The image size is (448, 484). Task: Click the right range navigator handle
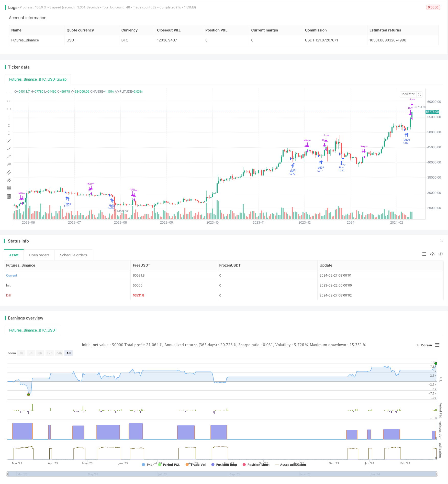pos(437,474)
